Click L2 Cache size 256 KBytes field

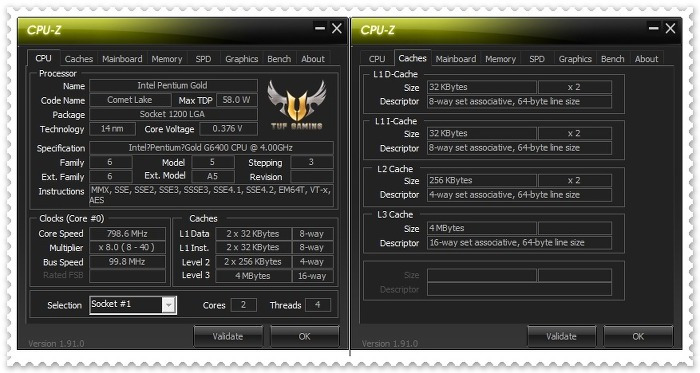click(482, 180)
